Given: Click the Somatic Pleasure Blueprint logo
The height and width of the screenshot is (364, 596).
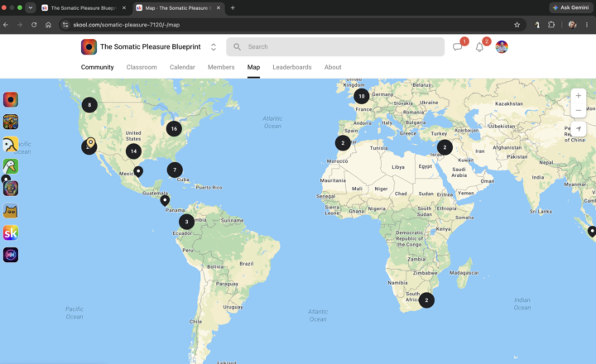Looking at the screenshot, I should coord(89,46).
